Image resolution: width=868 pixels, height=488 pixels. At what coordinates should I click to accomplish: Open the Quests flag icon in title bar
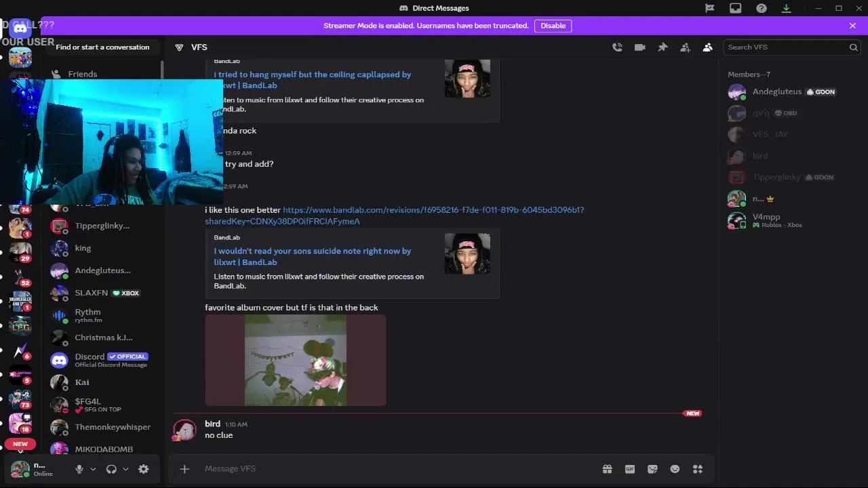tap(709, 8)
